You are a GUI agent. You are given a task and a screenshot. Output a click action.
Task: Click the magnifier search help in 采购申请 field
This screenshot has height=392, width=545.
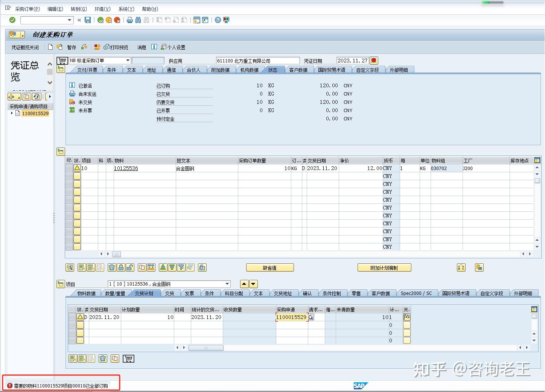[311, 317]
